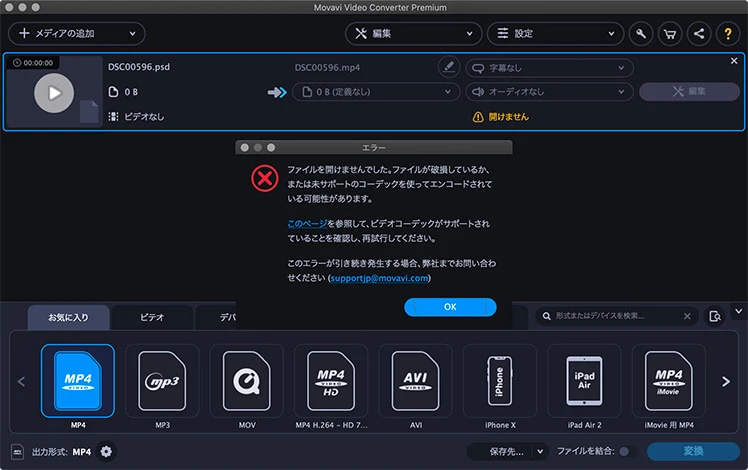Expand the メディアの追加 dropdown

tap(132, 33)
